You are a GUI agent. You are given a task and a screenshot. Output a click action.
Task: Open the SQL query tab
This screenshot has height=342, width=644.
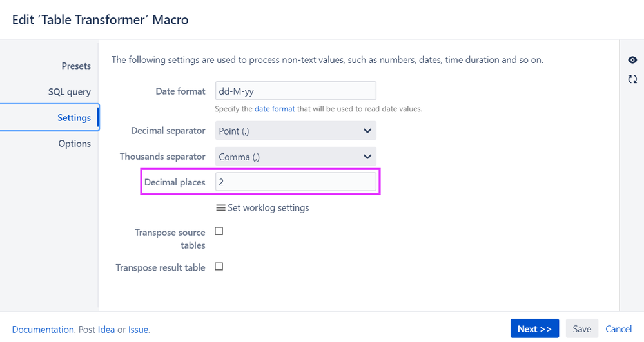click(70, 91)
